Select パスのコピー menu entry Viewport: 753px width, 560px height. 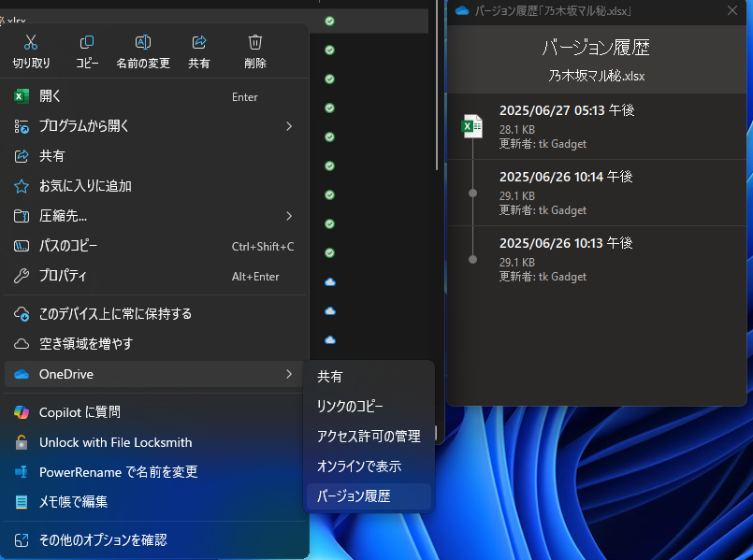click(x=154, y=246)
